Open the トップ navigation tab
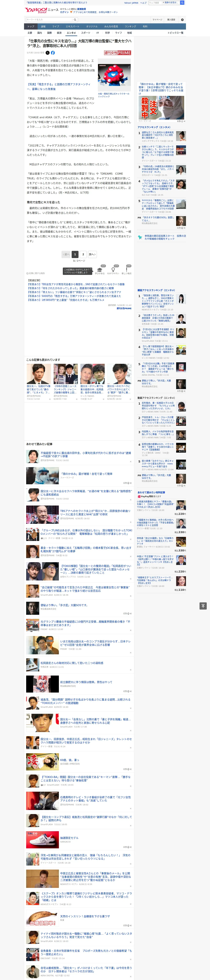 tap(31, 27)
